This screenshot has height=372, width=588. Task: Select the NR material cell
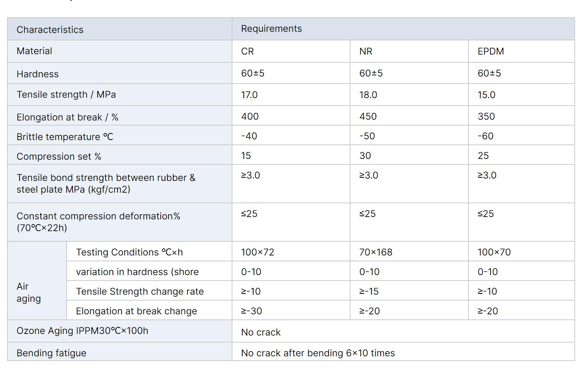coord(366,51)
